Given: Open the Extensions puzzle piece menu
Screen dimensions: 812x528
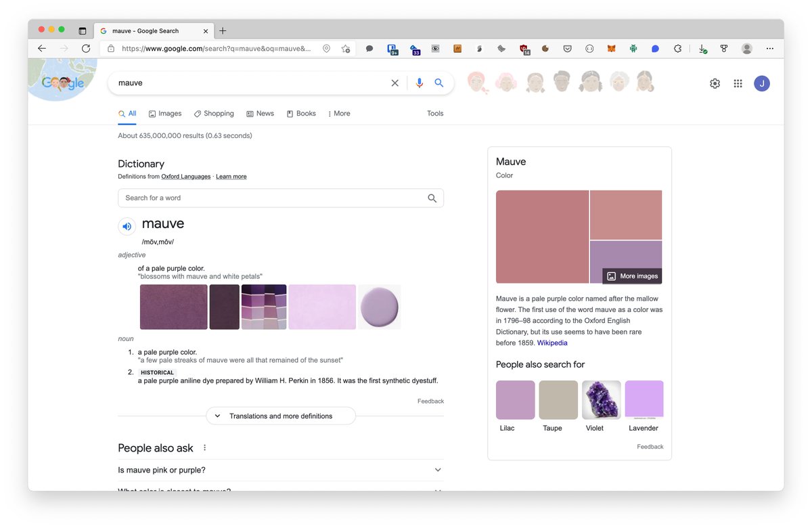Looking at the screenshot, I should [x=677, y=49].
